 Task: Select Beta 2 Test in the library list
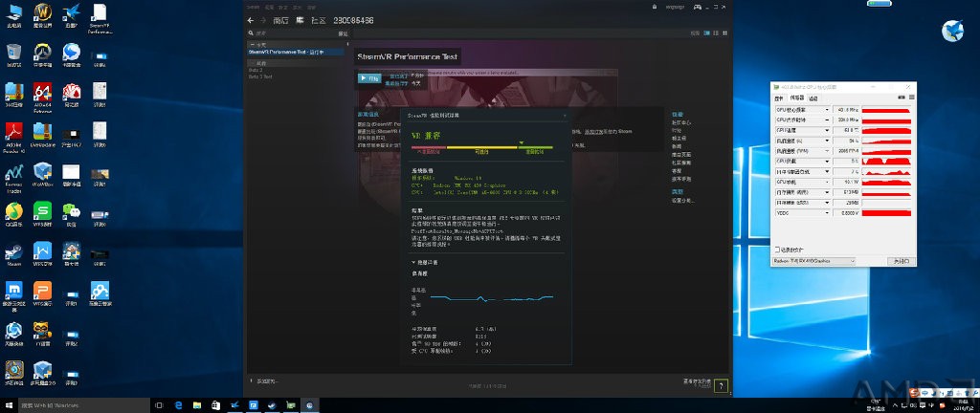point(260,76)
